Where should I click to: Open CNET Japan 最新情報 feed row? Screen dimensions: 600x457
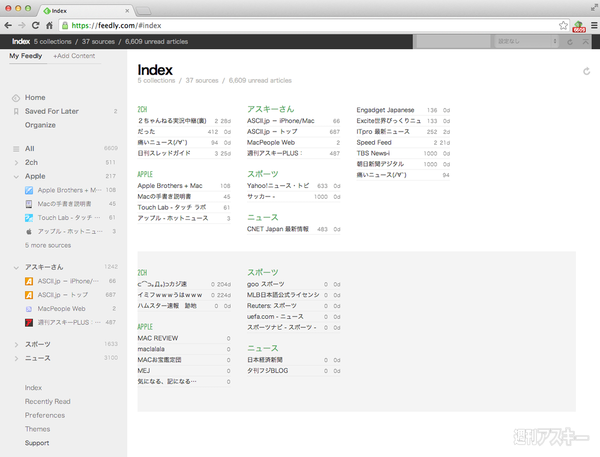[293, 229]
